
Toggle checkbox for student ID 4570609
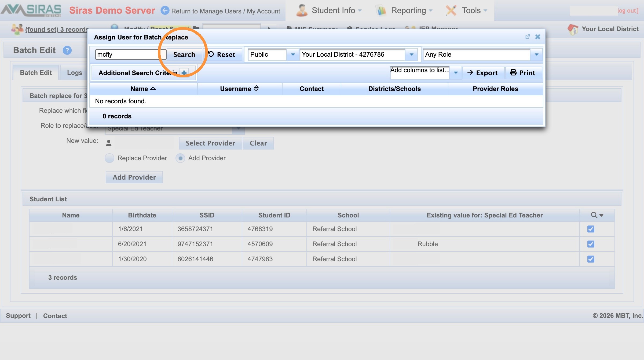coord(591,244)
